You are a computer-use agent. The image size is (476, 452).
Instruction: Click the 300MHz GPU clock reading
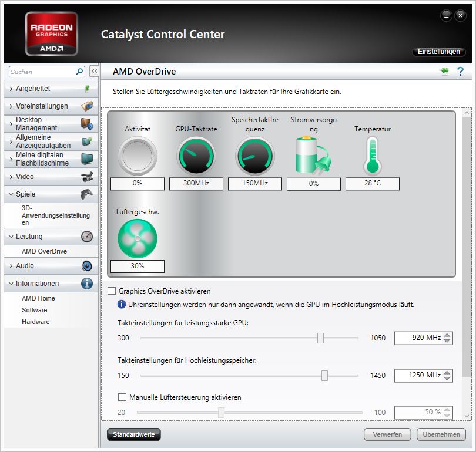[196, 184]
